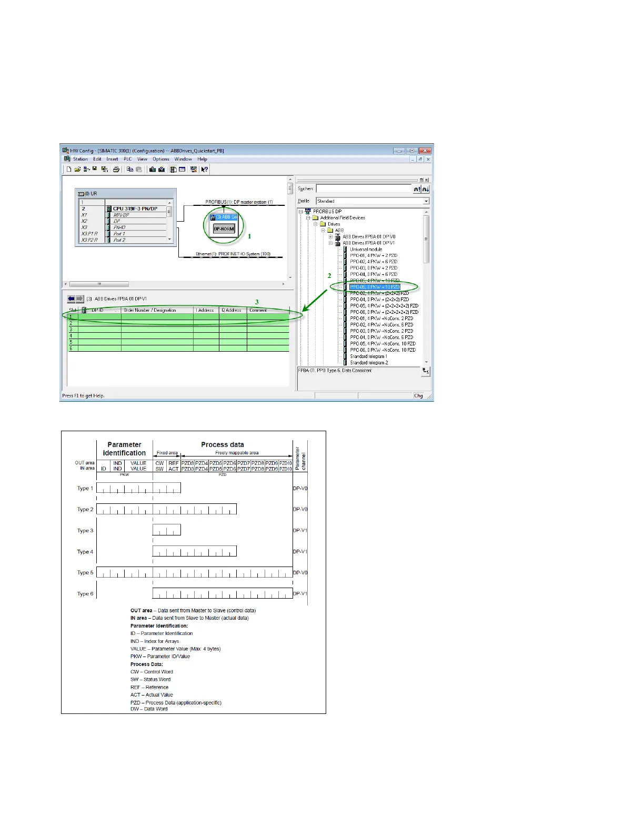
Task: Click the New document toolbar icon
Action: [69, 170]
